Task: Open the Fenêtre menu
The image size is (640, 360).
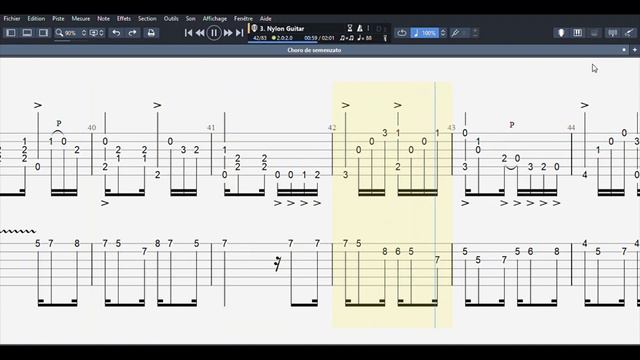Action: 243,19
